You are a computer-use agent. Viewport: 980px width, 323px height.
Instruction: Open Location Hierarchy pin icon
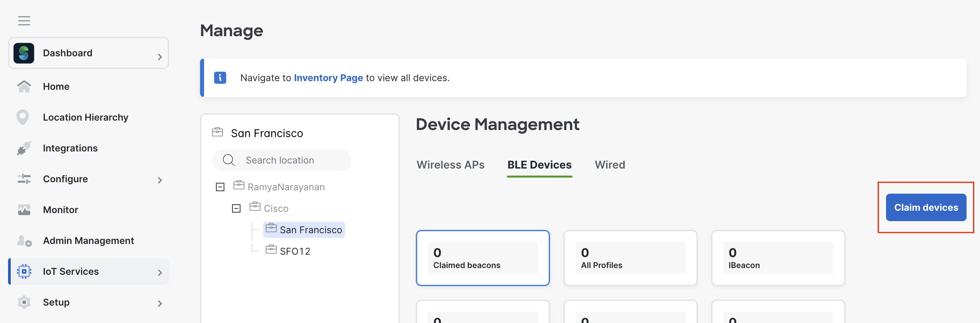23,117
